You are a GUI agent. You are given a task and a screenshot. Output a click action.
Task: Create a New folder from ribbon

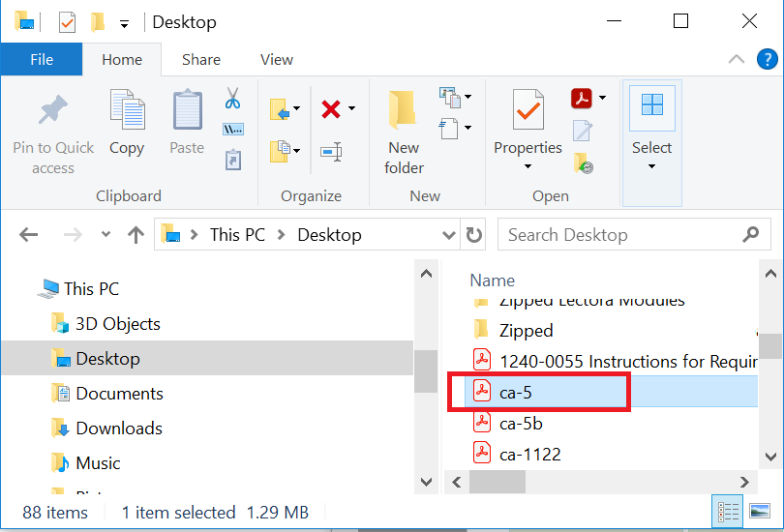coord(404,131)
